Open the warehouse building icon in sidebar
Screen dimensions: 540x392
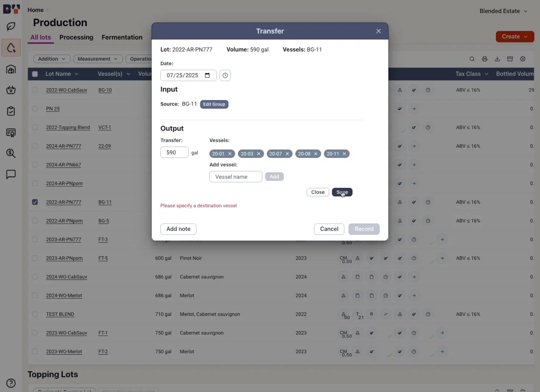click(11, 69)
